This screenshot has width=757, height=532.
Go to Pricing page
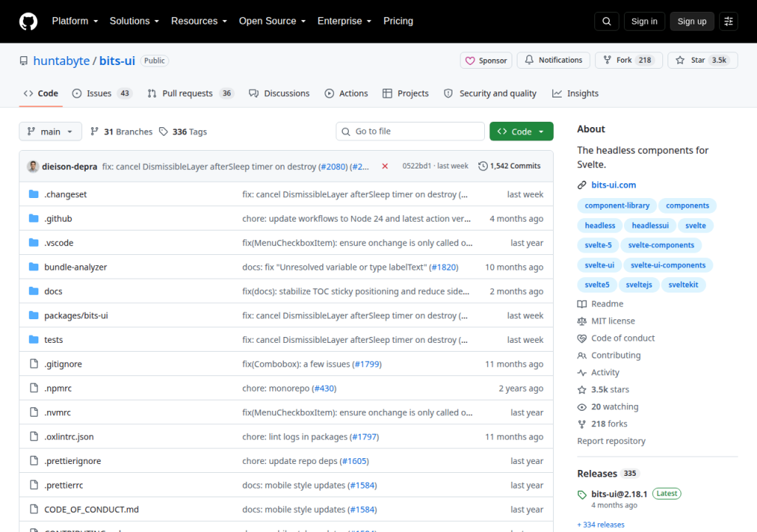tap(398, 21)
